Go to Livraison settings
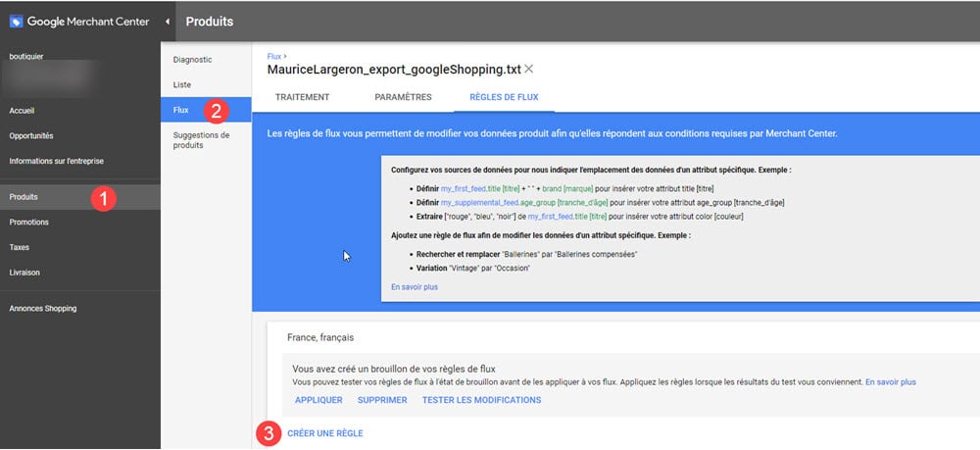This screenshot has width=980, height=450. click(24, 273)
